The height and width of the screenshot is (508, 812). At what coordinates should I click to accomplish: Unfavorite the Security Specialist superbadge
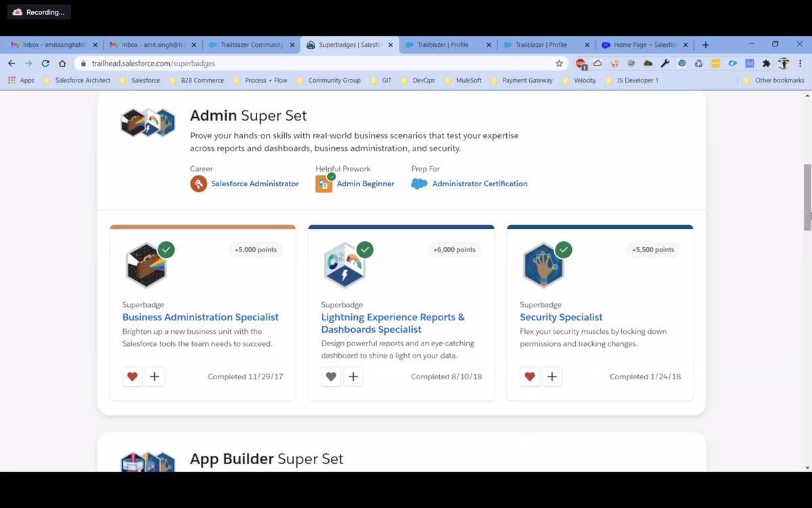point(530,377)
